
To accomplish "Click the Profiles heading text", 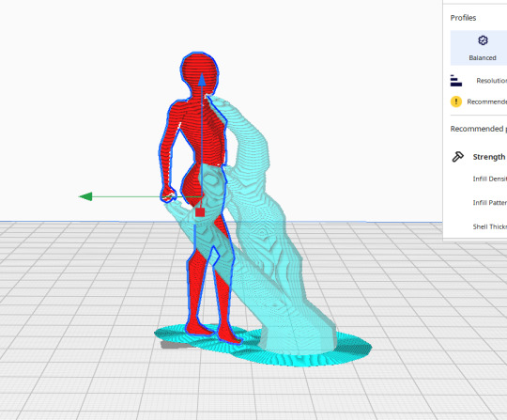I will 463,18.
